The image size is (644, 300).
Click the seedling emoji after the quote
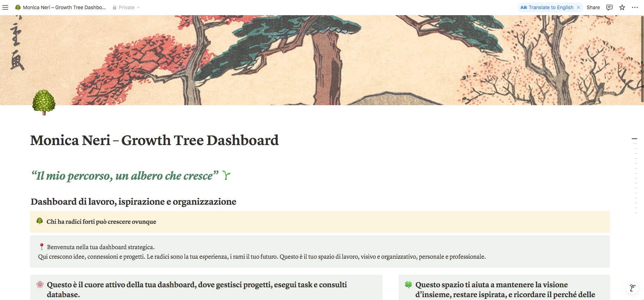(226, 175)
